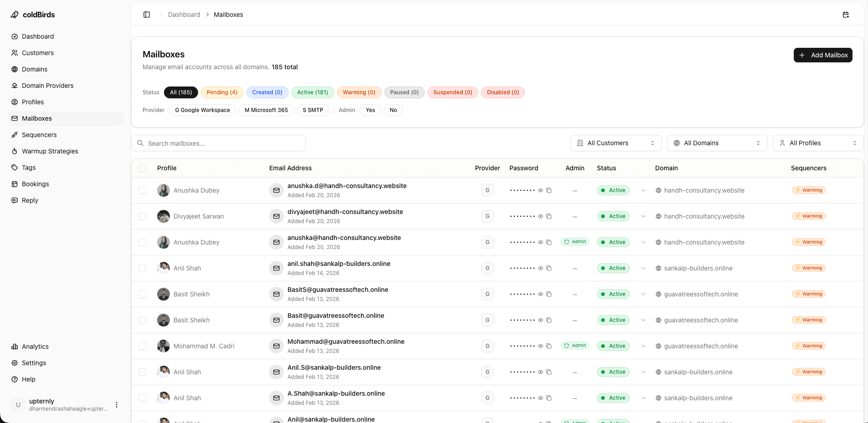This screenshot has height=423, width=868.
Task: Open the Warmup Strategies page
Action: tap(50, 151)
